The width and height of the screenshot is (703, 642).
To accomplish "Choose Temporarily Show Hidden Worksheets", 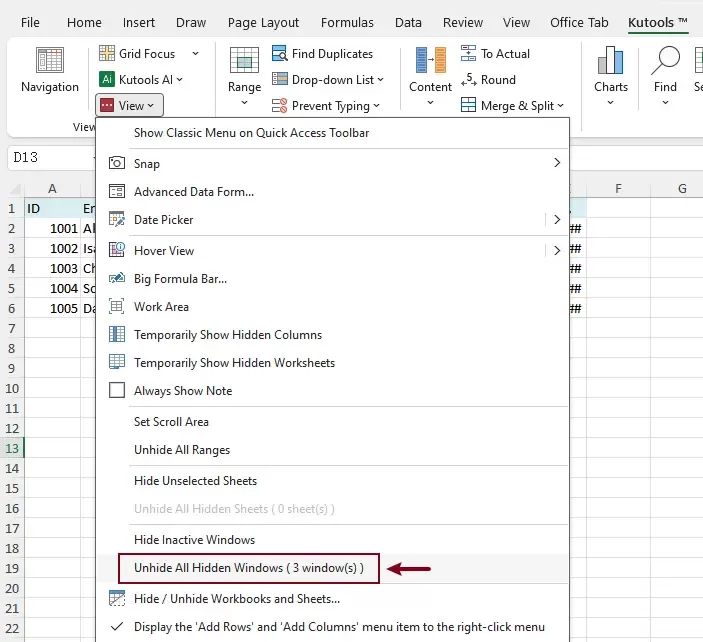I will tap(332, 363).
